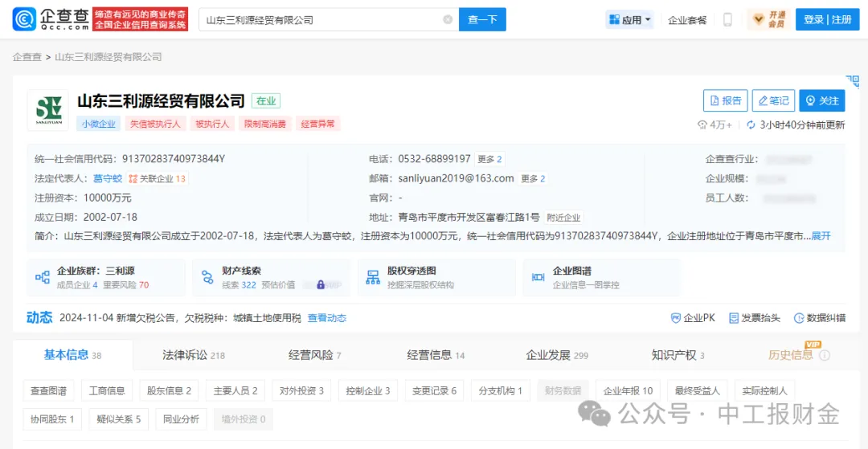The width and height of the screenshot is (868, 449).
Task: Select the 实际控制人 button
Action: 764,391
